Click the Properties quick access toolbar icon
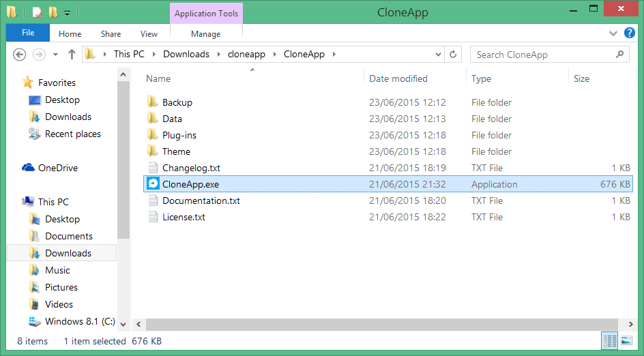The image size is (644, 356). [x=37, y=13]
